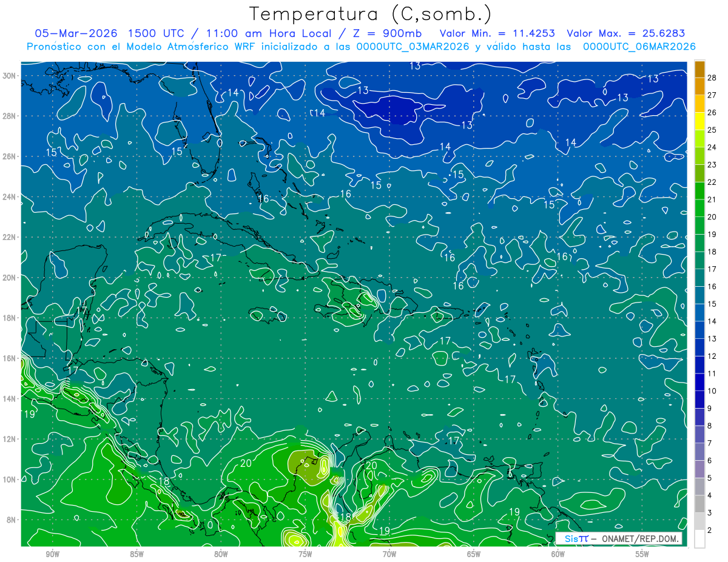
Task: Click the latitude axis label "10N"
Action: 8,480
